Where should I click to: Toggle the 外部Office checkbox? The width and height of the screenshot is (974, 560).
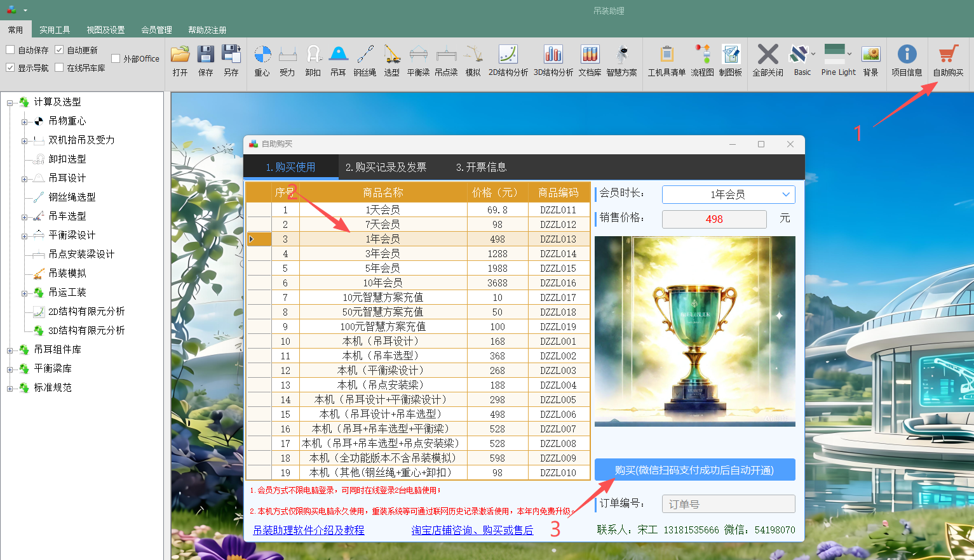pyautogui.click(x=116, y=59)
